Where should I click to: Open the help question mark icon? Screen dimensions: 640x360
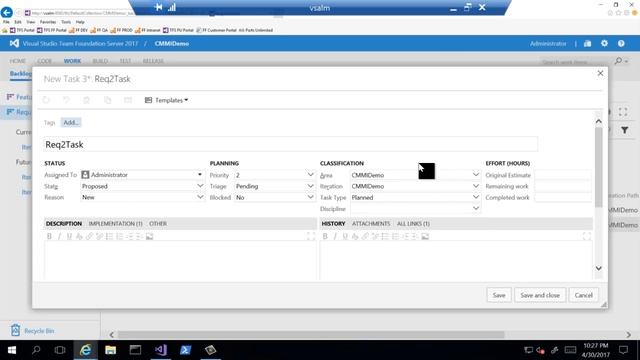621,43
